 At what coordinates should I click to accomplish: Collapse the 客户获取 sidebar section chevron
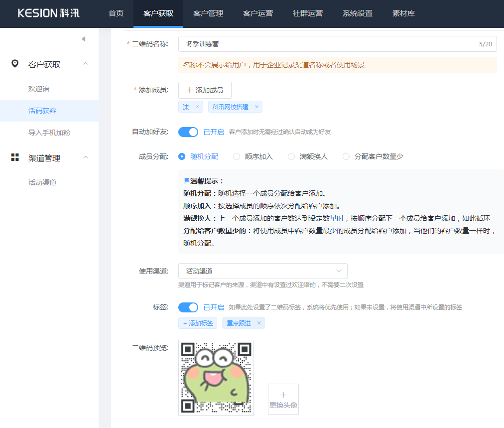point(86,64)
